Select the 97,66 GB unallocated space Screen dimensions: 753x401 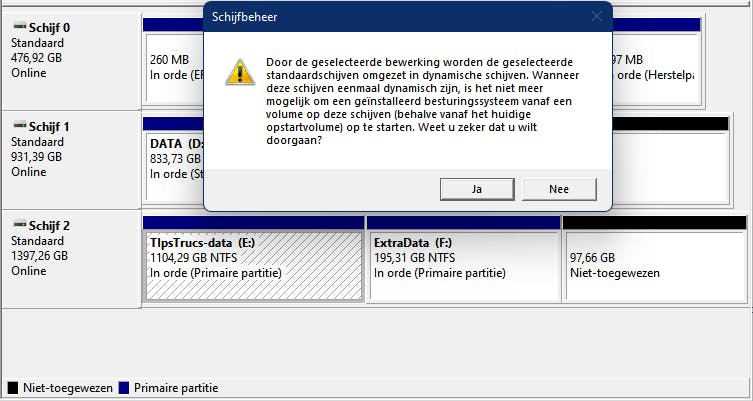[x=654, y=264]
